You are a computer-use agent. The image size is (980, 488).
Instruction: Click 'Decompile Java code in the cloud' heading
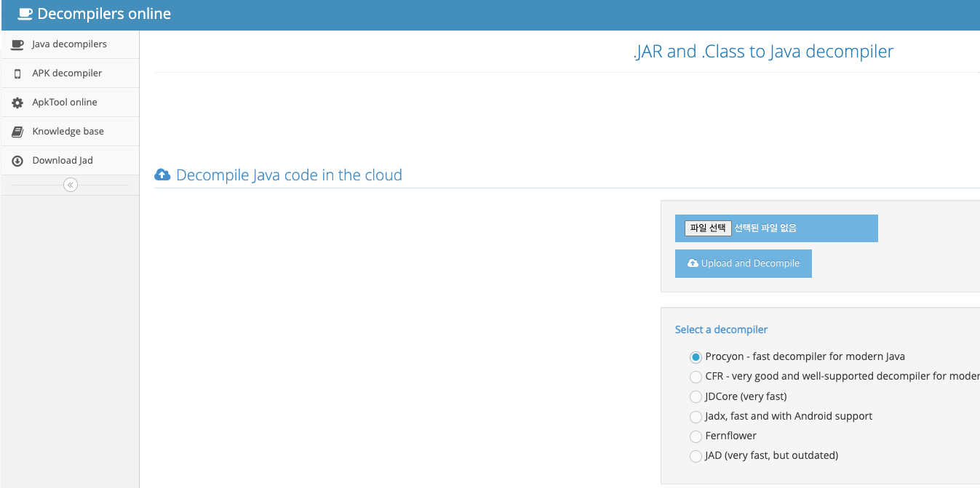(289, 175)
